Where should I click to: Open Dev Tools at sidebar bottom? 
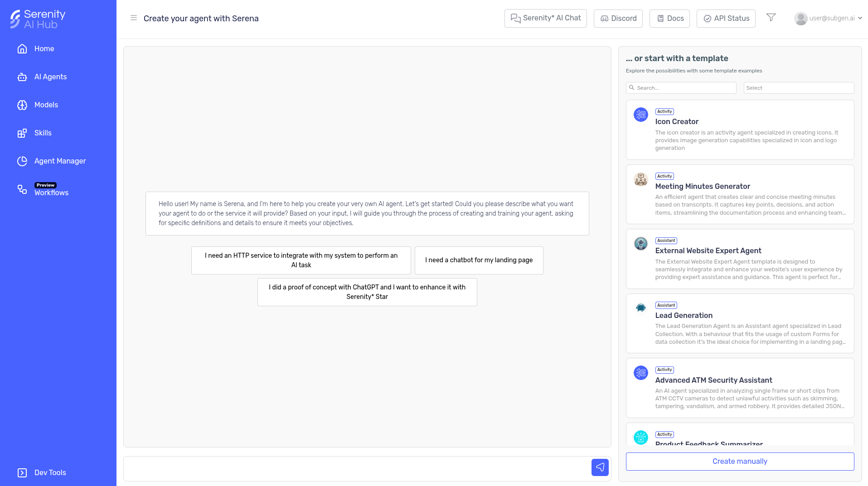(x=50, y=473)
